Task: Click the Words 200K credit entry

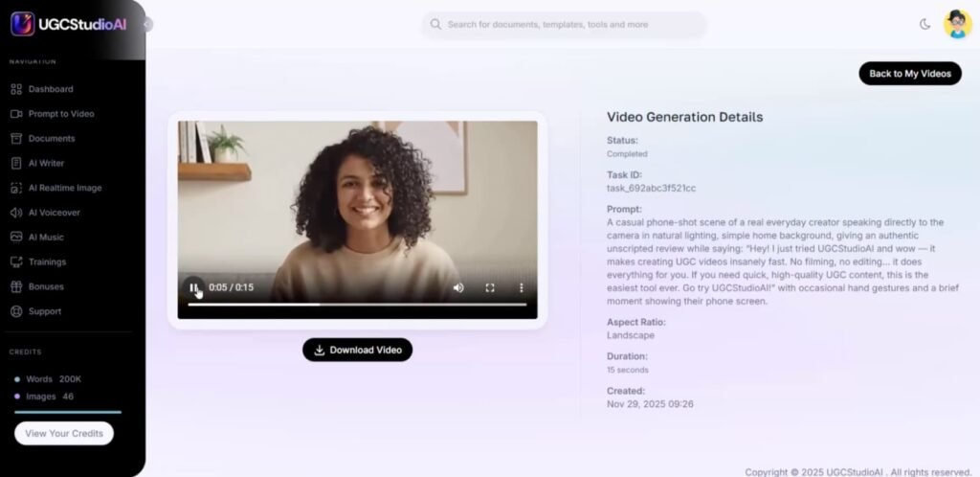Action: point(48,379)
